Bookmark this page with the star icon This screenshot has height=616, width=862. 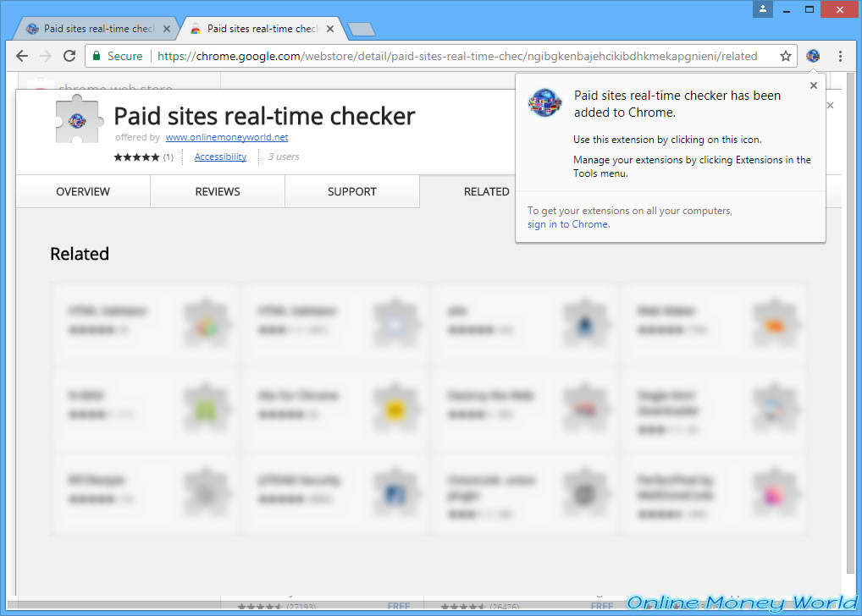click(786, 56)
